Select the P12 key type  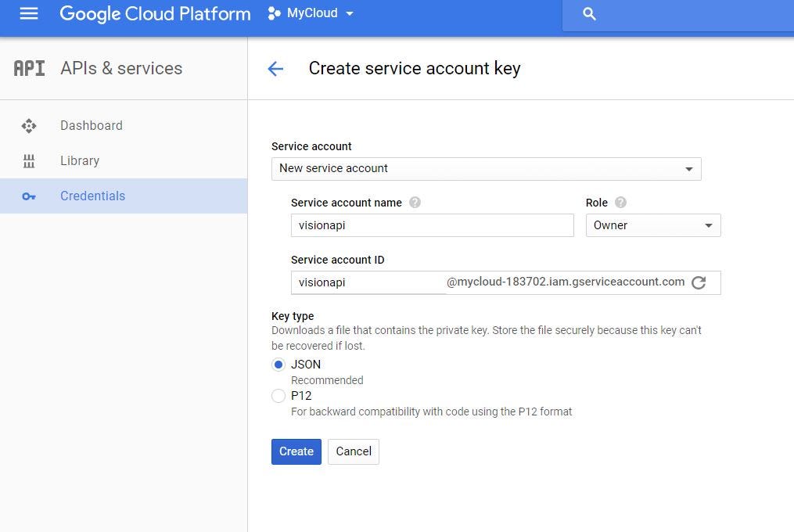[278, 396]
